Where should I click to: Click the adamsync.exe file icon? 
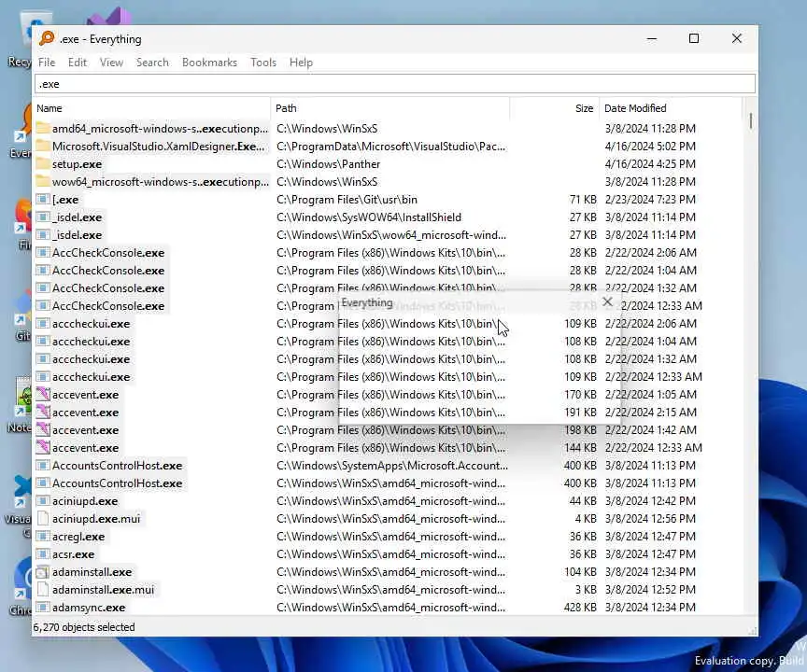click(43, 608)
